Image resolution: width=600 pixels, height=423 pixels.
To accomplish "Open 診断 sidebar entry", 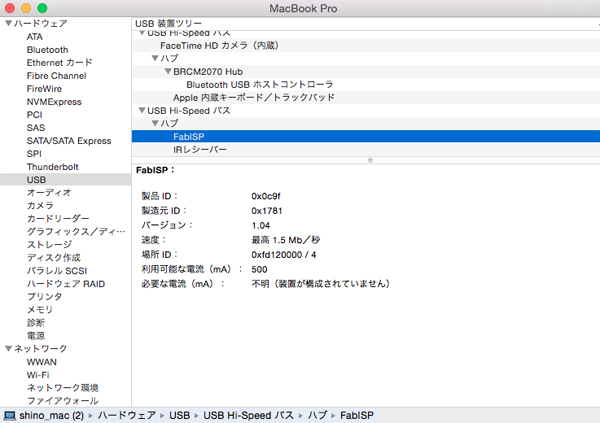I will point(36,323).
